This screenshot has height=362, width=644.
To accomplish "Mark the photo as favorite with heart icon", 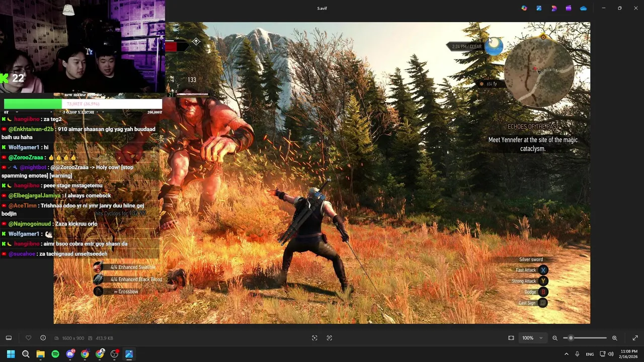I will point(29,338).
